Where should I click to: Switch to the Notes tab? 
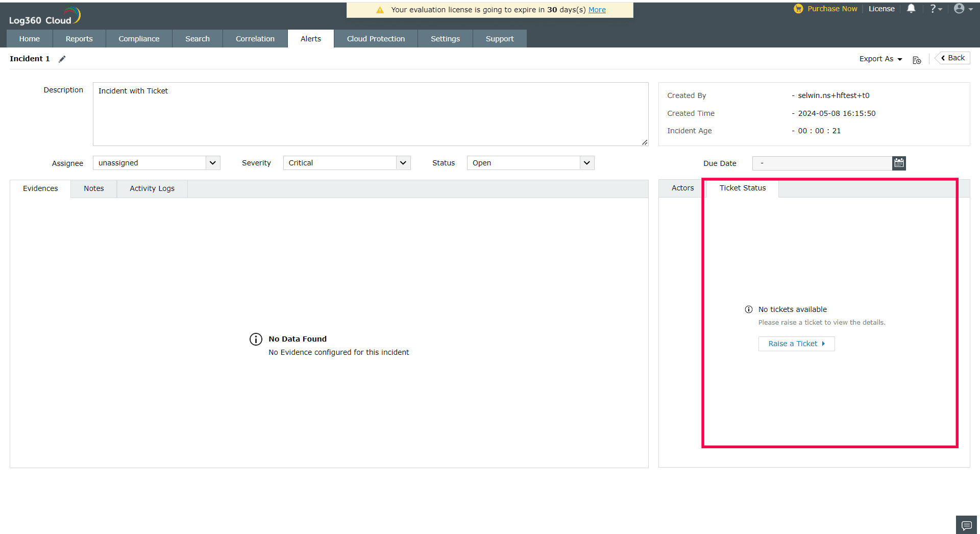pos(93,188)
